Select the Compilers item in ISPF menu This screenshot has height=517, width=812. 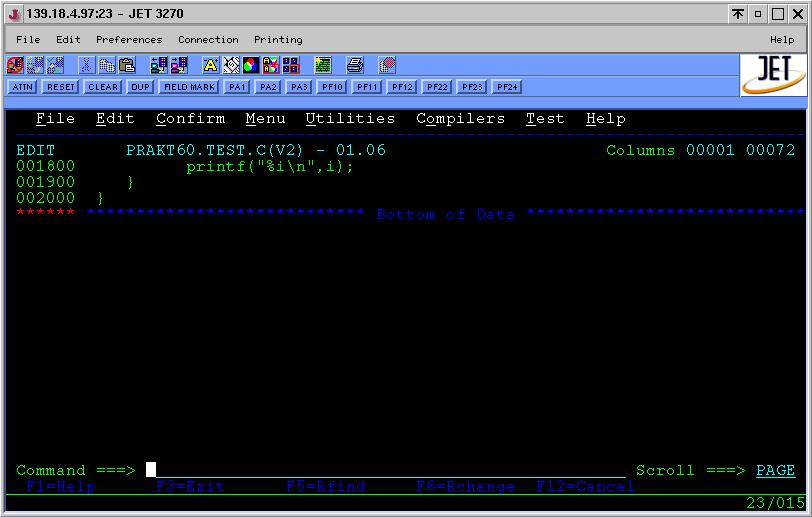[460, 119]
